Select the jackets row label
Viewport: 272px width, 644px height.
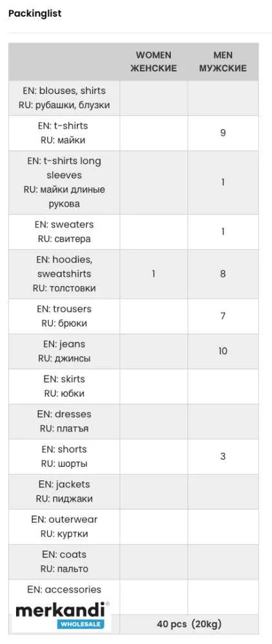click(x=64, y=491)
